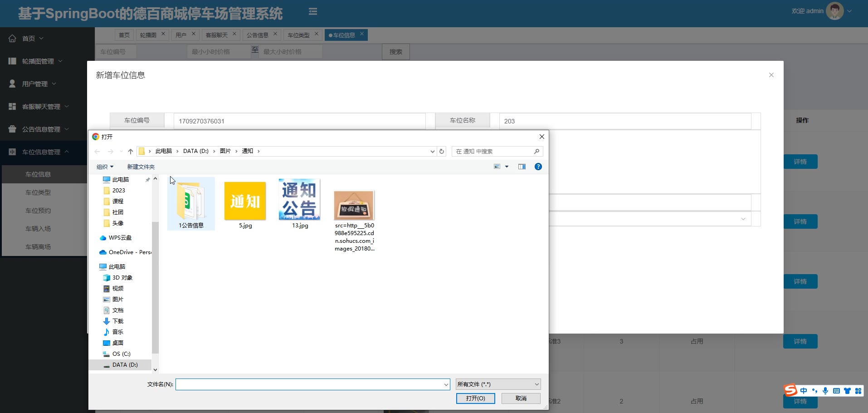Switch to the 首页 tab
Screen dimensions: 868x413
(x=124, y=35)
